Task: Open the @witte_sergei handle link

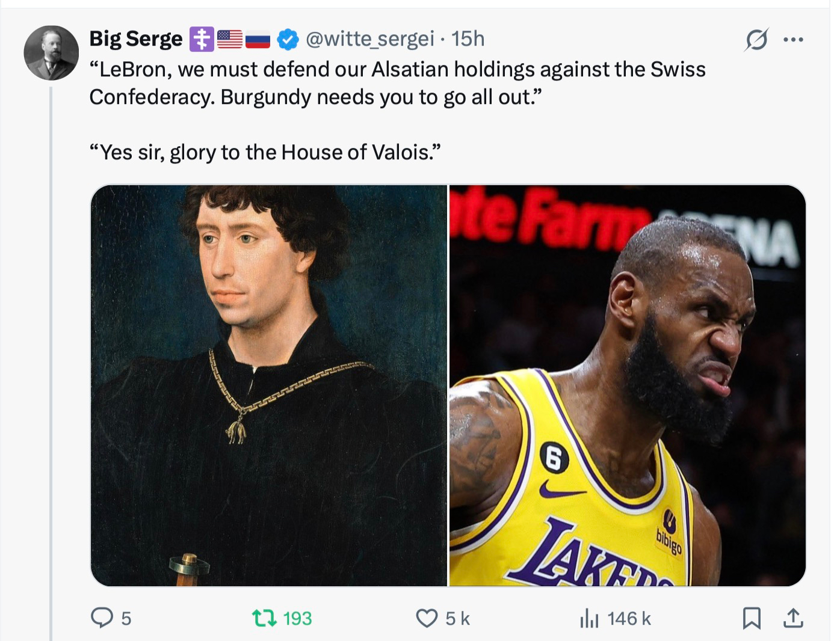Action: tap(369, 39)
